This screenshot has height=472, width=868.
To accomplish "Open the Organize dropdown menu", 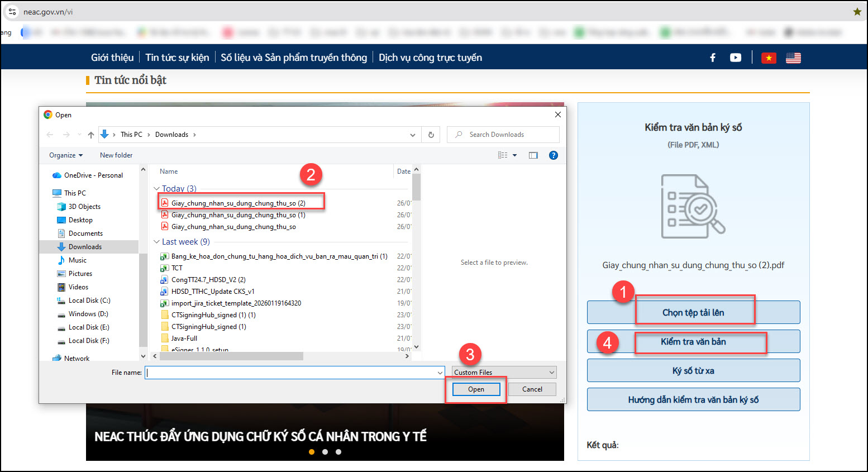I will tap(66, 155).
